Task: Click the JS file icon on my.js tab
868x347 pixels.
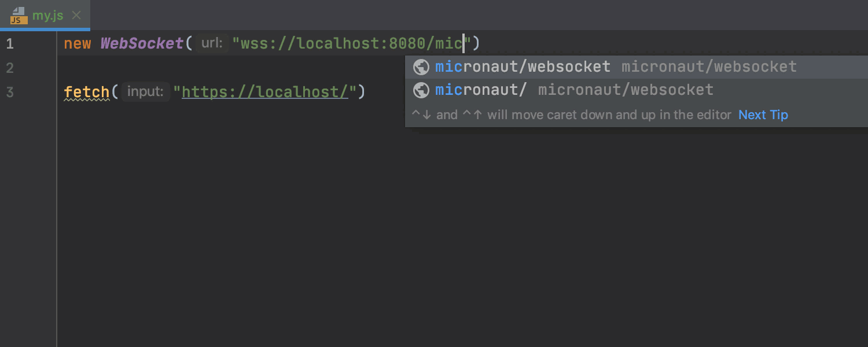Action: [x=19, y=16]
